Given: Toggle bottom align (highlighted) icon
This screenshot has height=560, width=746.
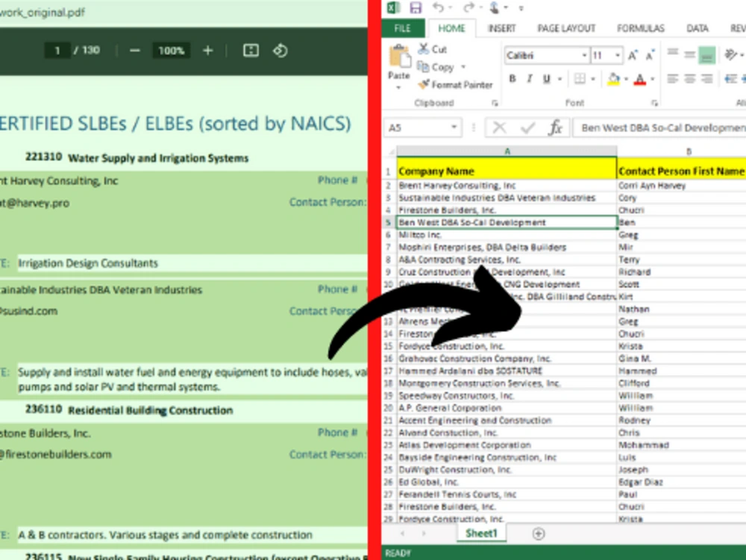Looking at the screenshot, I should pyautogui.click(x=707, y=54).
